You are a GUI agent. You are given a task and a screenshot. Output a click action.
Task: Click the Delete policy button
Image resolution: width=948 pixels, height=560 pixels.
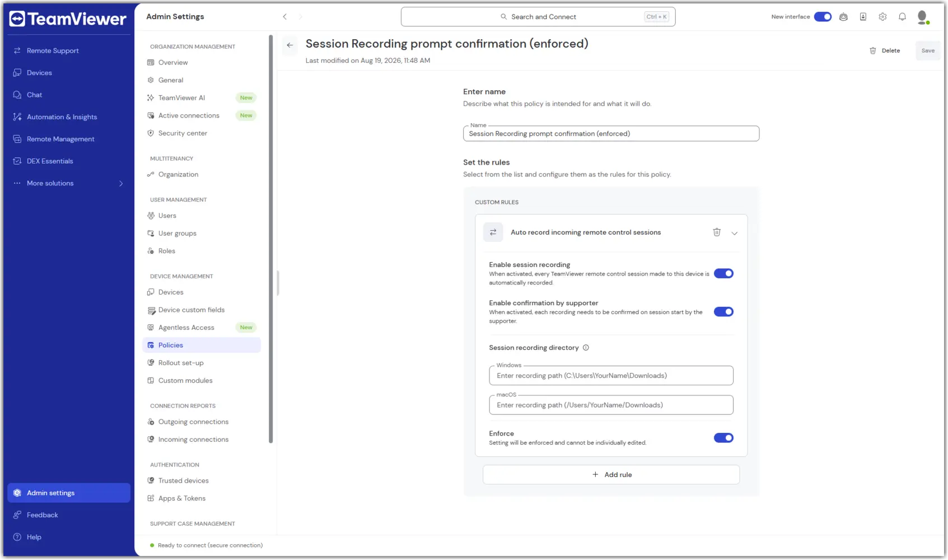885,50
